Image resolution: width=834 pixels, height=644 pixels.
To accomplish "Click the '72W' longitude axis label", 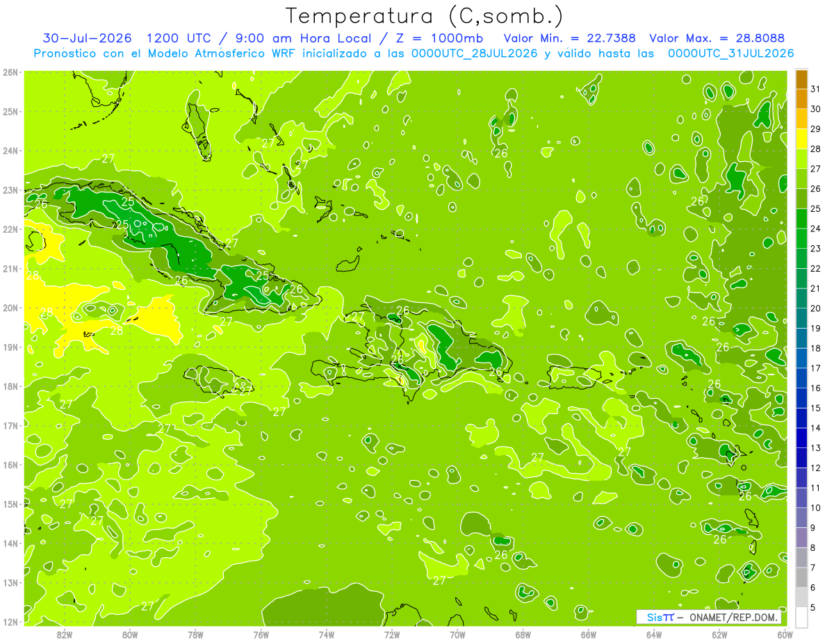I will pyautogui.click(x=392, y=634).
